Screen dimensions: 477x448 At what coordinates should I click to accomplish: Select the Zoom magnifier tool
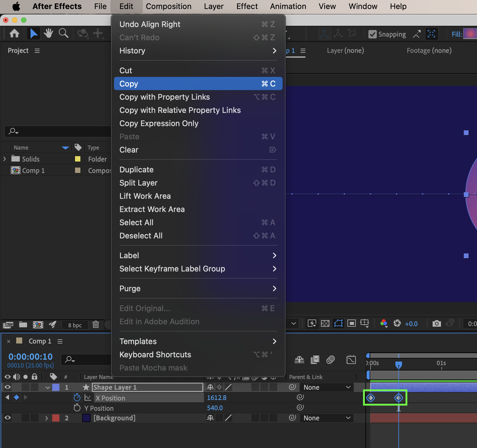pyautogui.click(x=63, y=33)
